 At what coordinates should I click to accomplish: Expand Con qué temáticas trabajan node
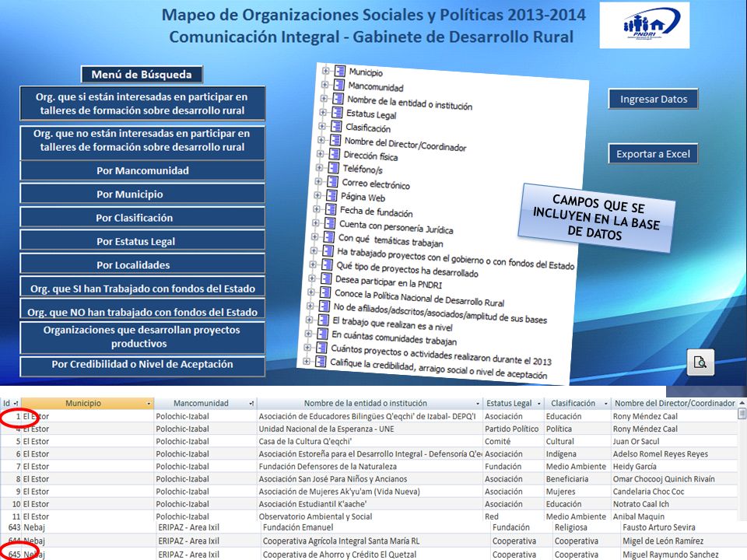(x=314, y=236)
